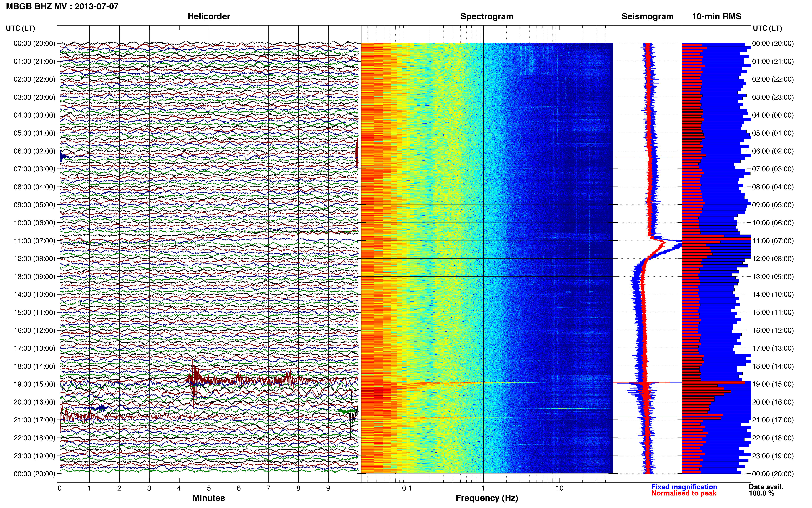The height and width of the screenshot is (508, 812).
Task: Click the '1' frequency tick label
Action: coord(483,488)
